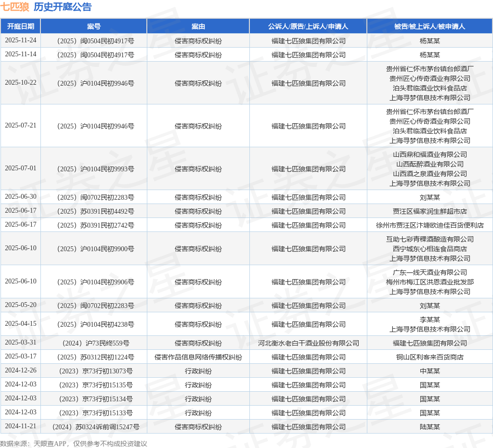Screen dimensions: 493x448
Task: Click defendant 山西鼎和福酒业有限公司
Action: [429, 154]
